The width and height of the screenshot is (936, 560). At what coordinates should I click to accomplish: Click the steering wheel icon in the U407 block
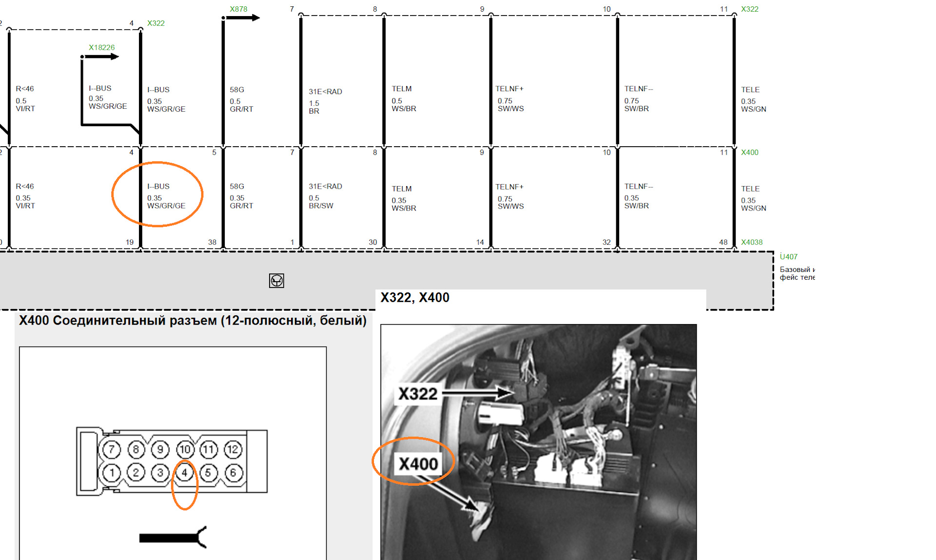click(x=276, y=281)
